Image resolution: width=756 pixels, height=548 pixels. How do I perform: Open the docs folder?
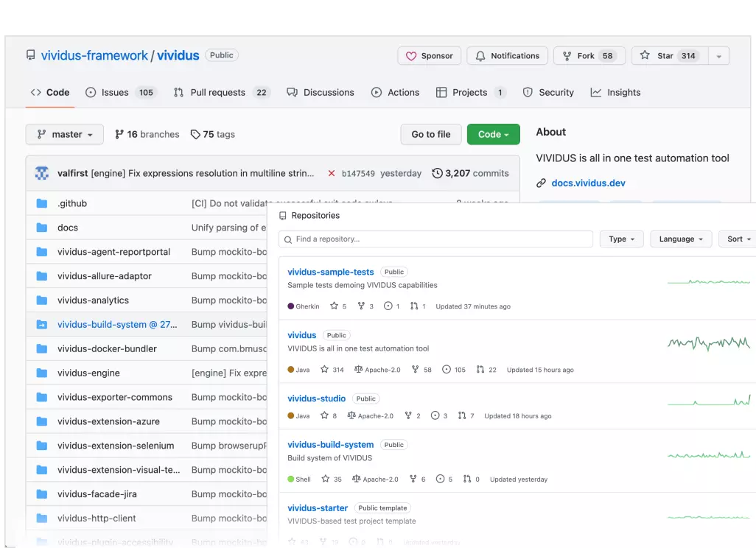click(68, 228)
